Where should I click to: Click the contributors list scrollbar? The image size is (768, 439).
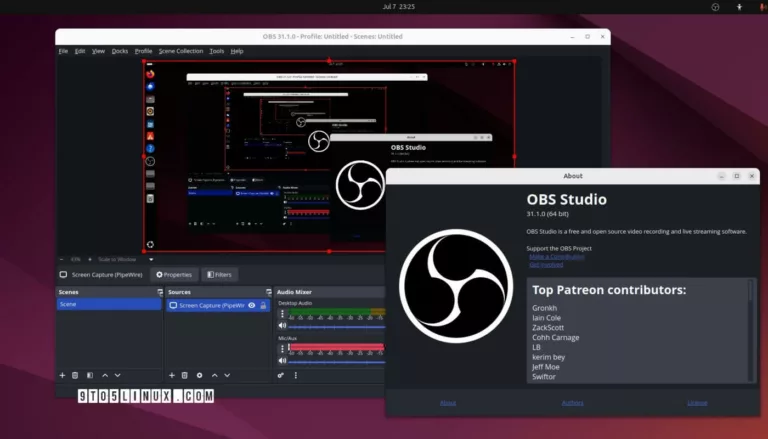750,330
